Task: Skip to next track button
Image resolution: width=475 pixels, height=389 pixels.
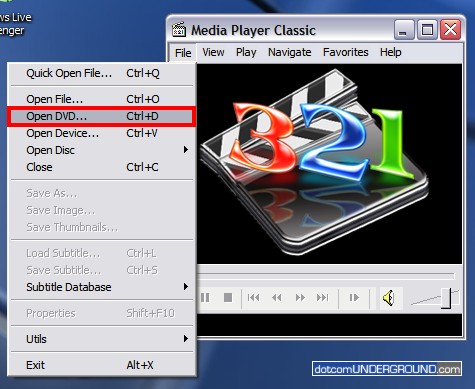Action: coord(323,298)
